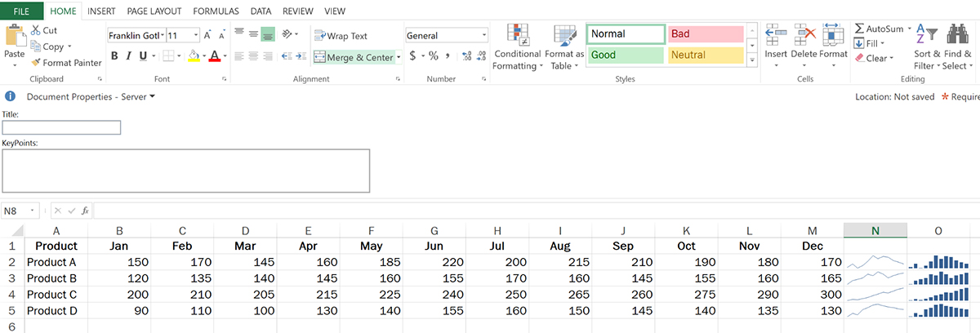Apply the Good cell style

626,55
